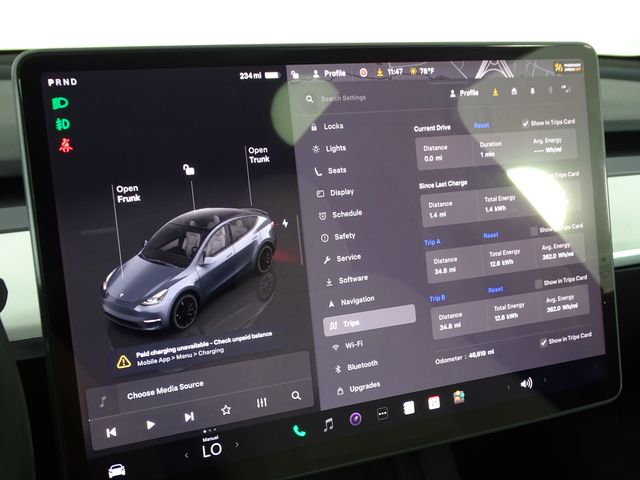Open the three-dot all apps launcher
This screenshot has width=640, height=480.
click(382, 413)
